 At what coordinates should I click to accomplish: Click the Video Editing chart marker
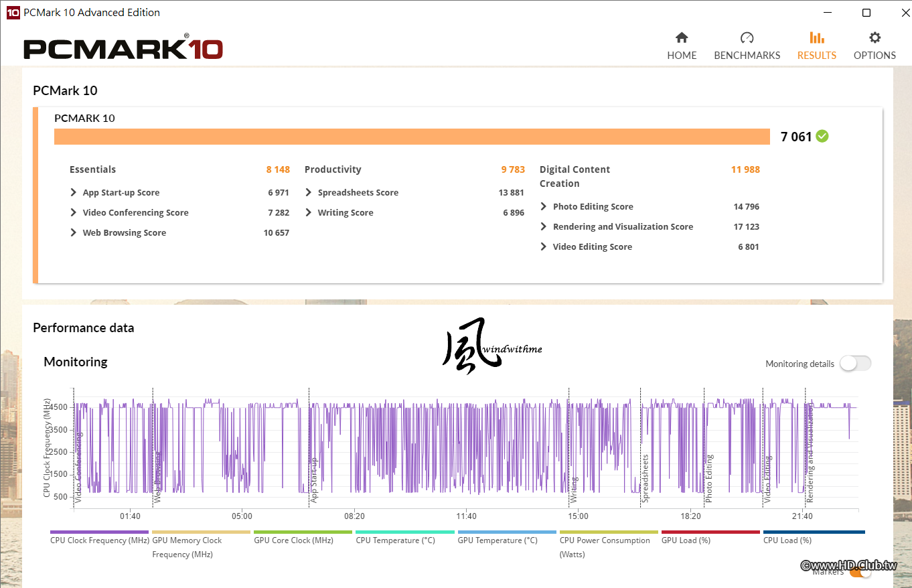point(768,479)
